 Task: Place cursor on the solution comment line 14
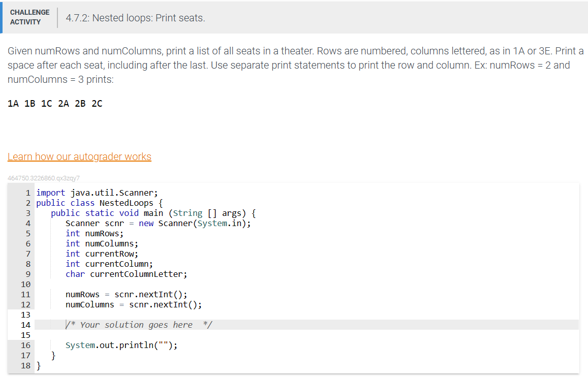[137, 325]
